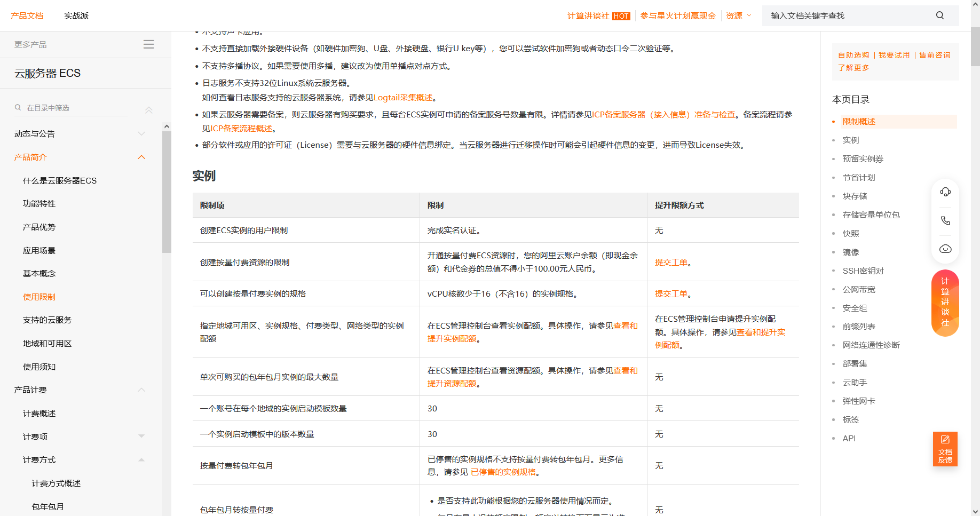Open the 更多产品 hamburger menu icon
980x516 pixels.
pyautogui.click(x=149, y=44)
